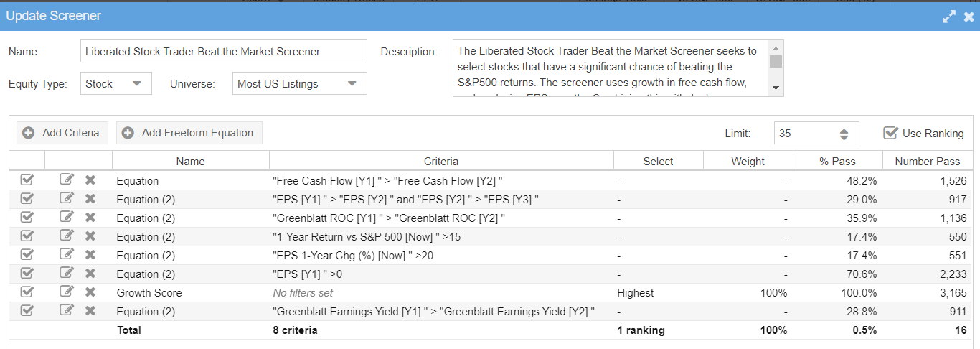The height and width of the screenshot is (349, 980).
Task: Edit the "EPS [Y1]" >0 row
Action: pos(67,273)
